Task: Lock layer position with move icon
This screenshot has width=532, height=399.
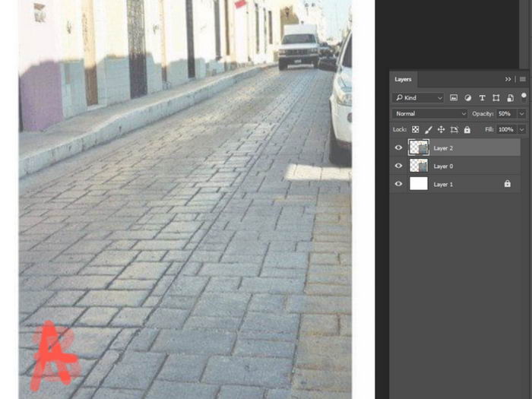Action: pos(441,130)
